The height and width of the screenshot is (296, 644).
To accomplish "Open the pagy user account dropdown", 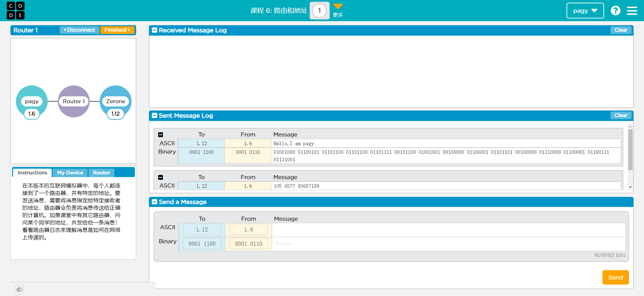I will (x=585, y=11).
